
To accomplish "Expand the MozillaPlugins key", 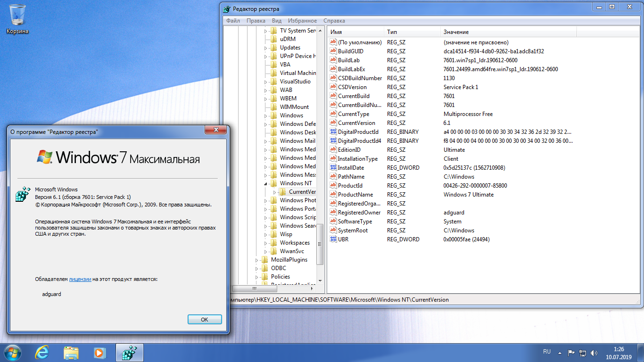I will 257,260.
